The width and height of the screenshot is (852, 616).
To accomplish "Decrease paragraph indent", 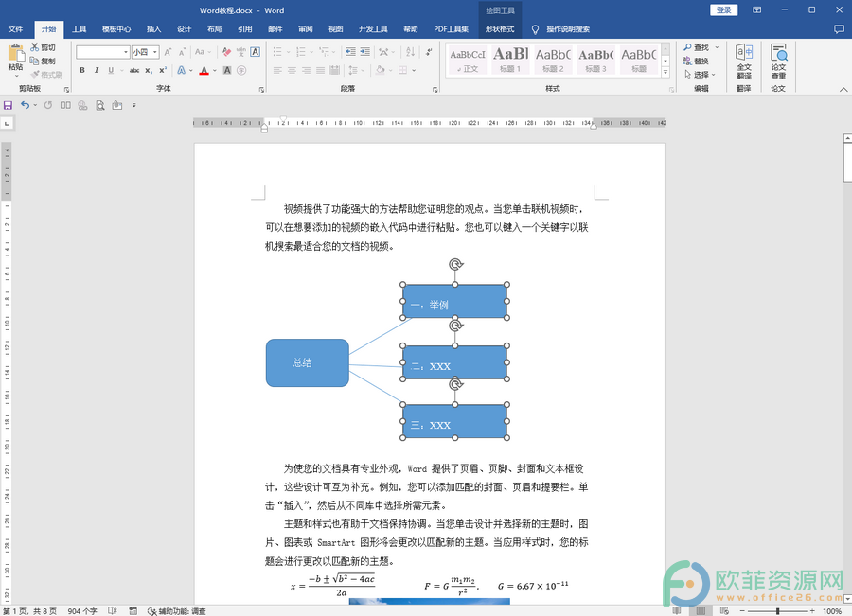I will 350,52.
